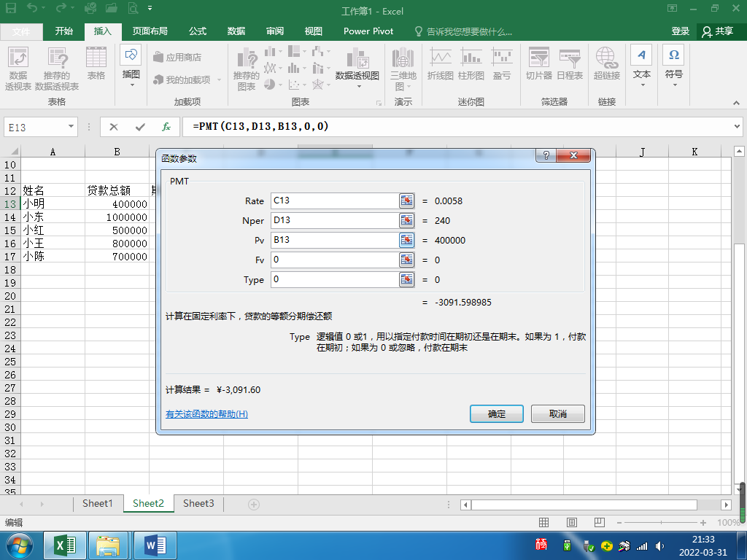Image resolution: width=747 pixels, height=560 pixels.
Task: Click the Nper input field
Action: pos(335,220)
